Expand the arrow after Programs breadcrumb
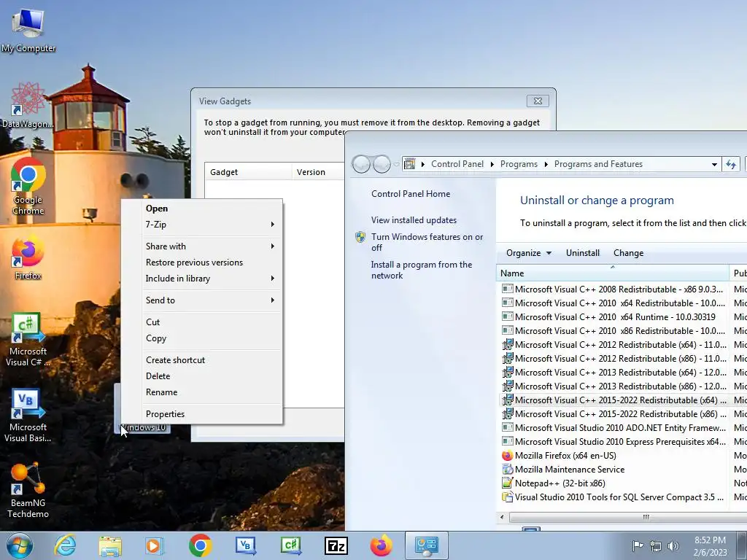747x560 pixels. [546, 164]
